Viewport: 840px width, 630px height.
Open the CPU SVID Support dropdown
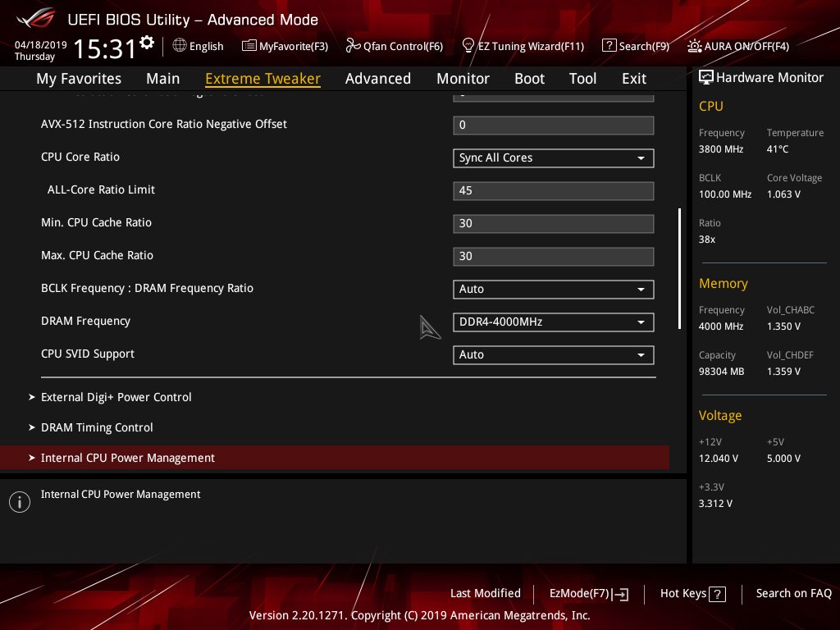click(554, 354)
